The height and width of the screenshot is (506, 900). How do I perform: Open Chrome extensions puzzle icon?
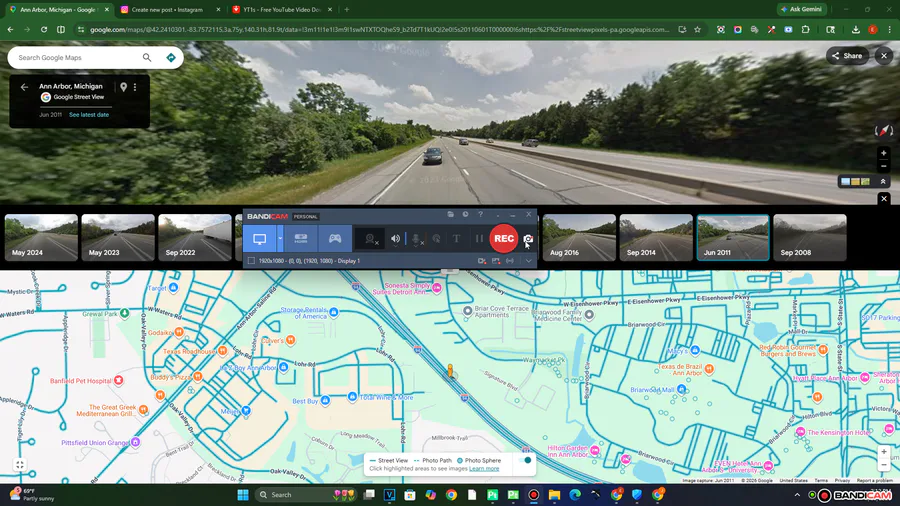coord(805,29)
